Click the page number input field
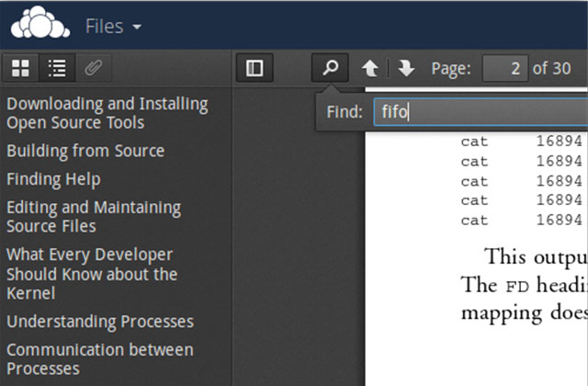This screenshot has height=386, width=588. (504, 68)
